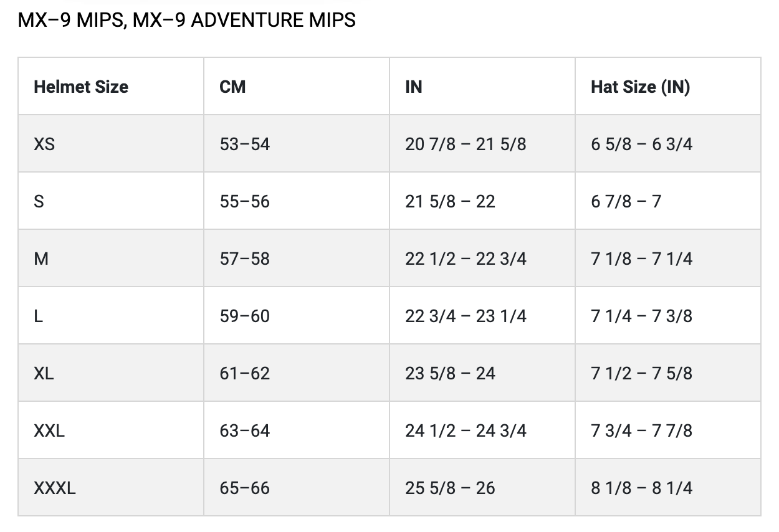
Task: Click the XS helmet size cell
Action: tap(44, 144)
